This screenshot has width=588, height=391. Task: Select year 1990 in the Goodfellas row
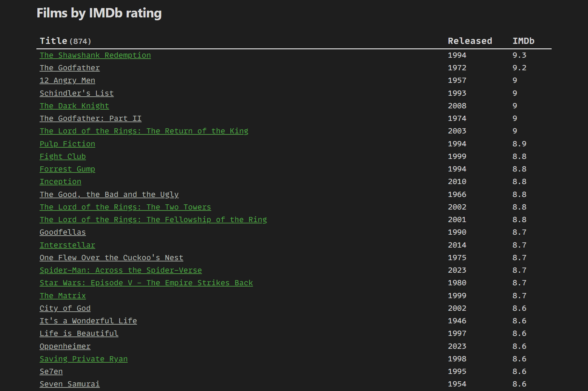pyautogui.click(x=457, y=232)
